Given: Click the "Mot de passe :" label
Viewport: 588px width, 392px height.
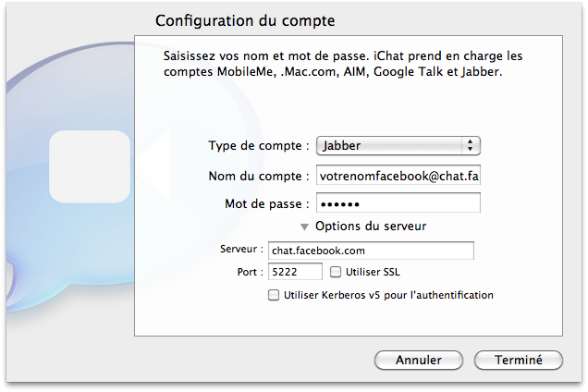Looking at the screenshot, I should (267, 203).
